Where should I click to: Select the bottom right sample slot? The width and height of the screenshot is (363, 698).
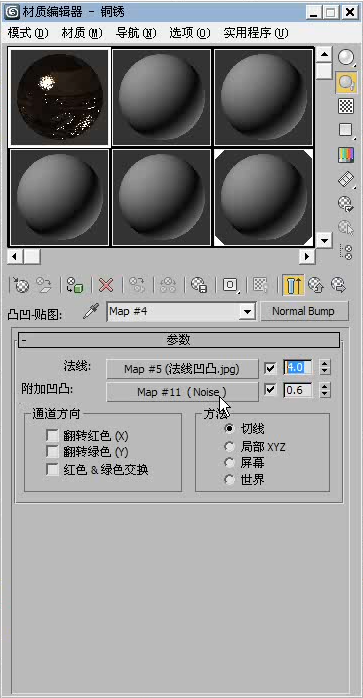click(263, 197)
